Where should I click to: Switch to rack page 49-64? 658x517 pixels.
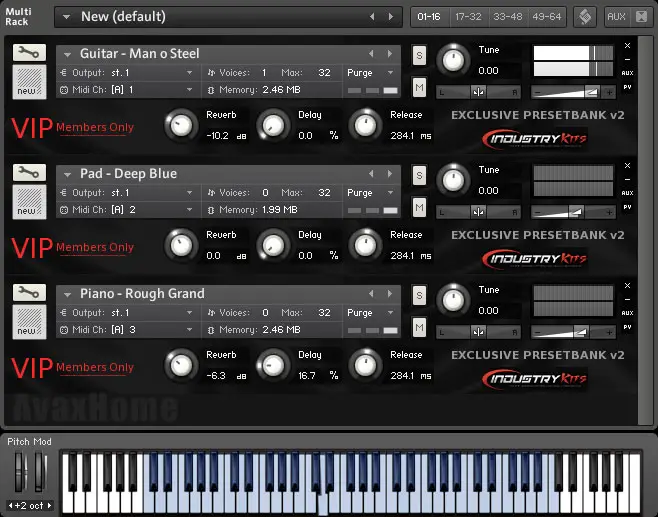click(547, 17)
